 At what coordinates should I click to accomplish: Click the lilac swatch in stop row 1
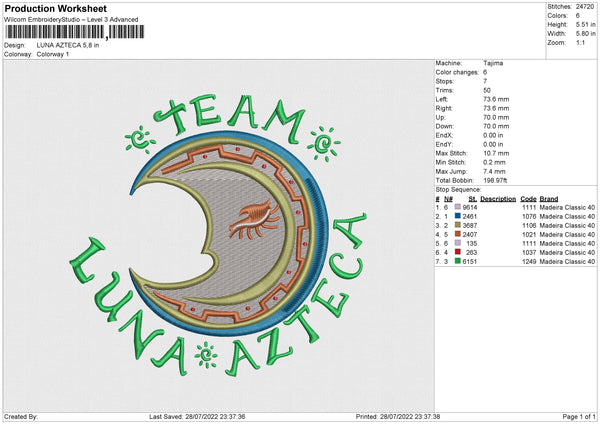click(457, 207)
